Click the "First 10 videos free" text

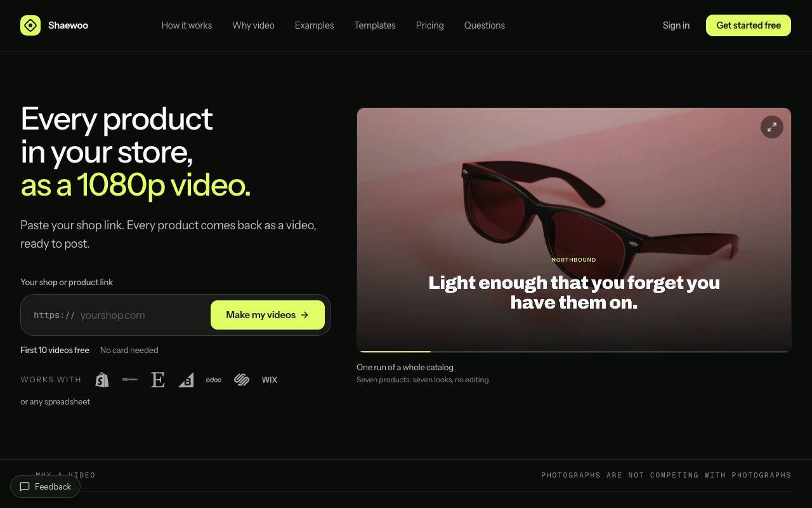click(55, 351)
